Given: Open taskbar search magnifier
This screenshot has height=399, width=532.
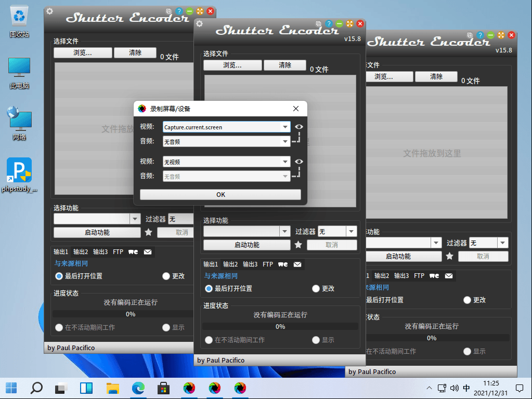Looking at the screenshot, I should pyautogui.click(x=36, y=388).
